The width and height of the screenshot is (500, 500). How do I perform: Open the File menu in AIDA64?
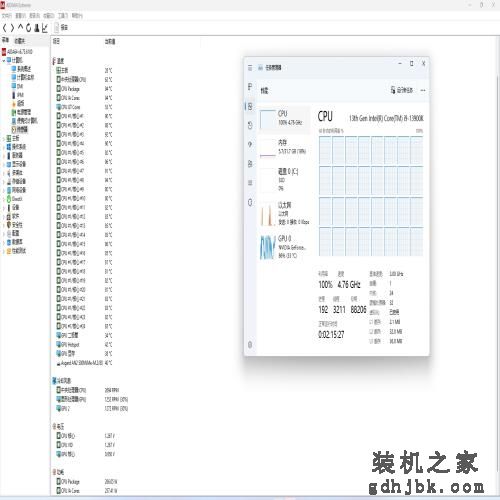click(7, 16)
